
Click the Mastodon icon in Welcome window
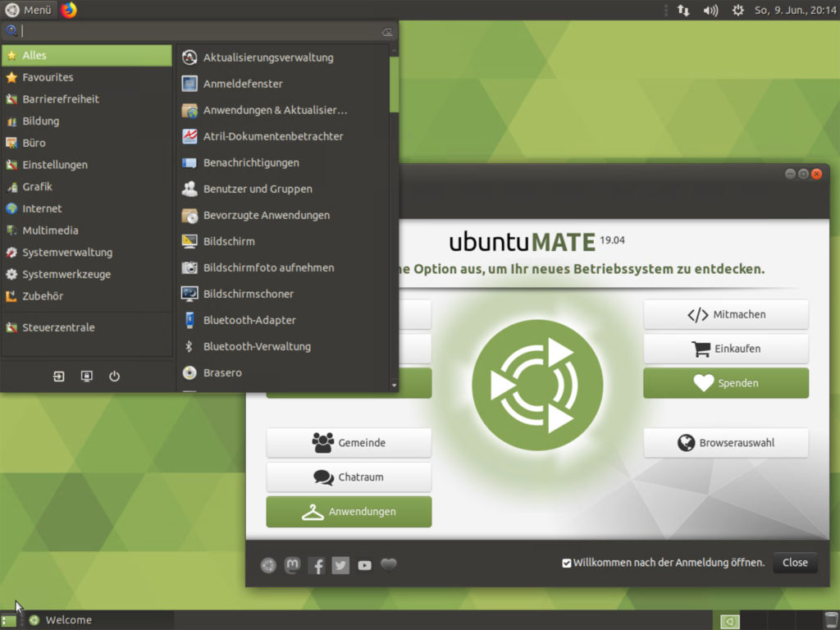click(x=292, y=565)
